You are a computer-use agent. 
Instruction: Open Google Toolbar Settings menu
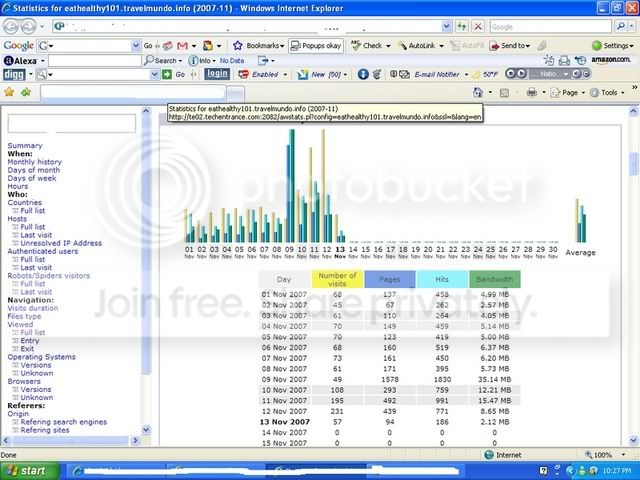pyautogui.click(x=612, y=46)
